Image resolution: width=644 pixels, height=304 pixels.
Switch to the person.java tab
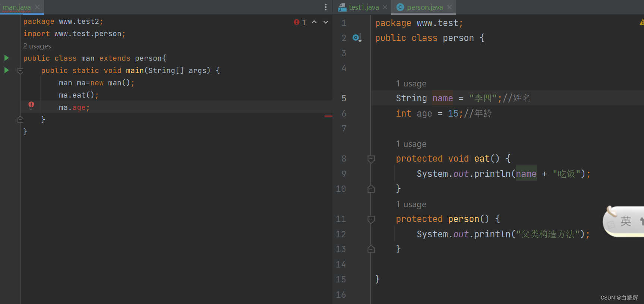point(425,7)
